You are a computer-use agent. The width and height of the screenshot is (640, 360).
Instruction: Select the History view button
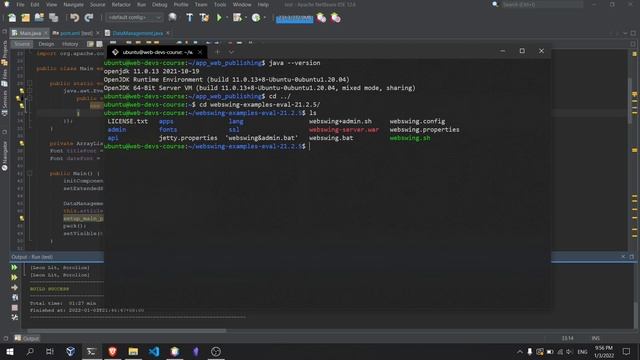pyautogui.click(x=70, y=44)
